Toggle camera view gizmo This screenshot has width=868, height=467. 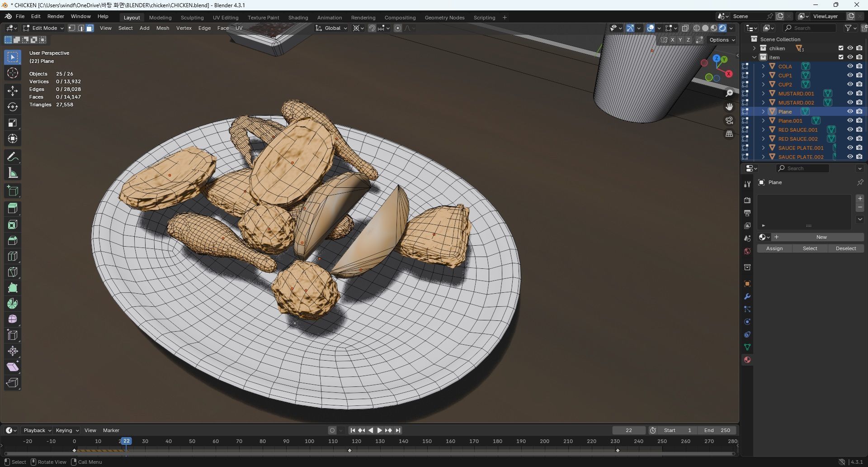729,120
